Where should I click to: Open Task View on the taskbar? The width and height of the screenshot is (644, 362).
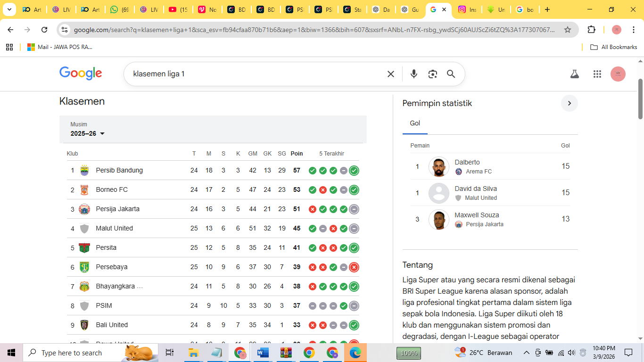170,353
